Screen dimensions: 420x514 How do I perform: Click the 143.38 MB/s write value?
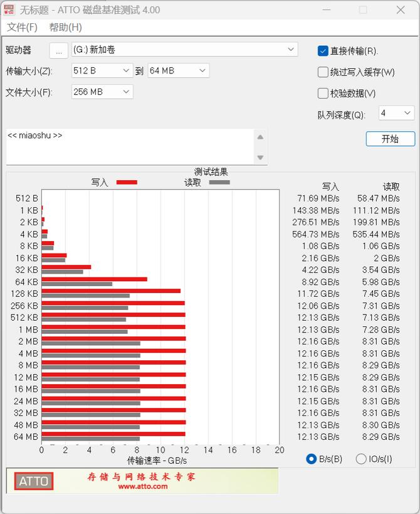[316, 210]
